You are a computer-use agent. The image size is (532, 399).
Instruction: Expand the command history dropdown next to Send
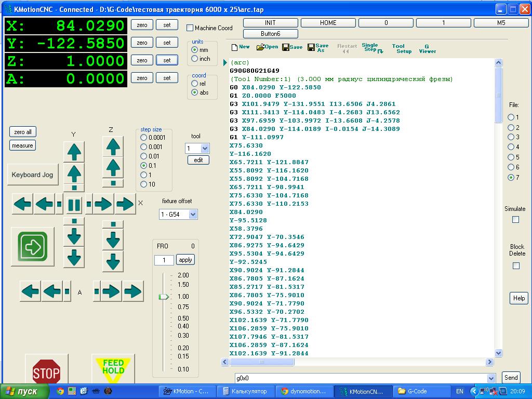pyautogui.click(x=491, y=379)
